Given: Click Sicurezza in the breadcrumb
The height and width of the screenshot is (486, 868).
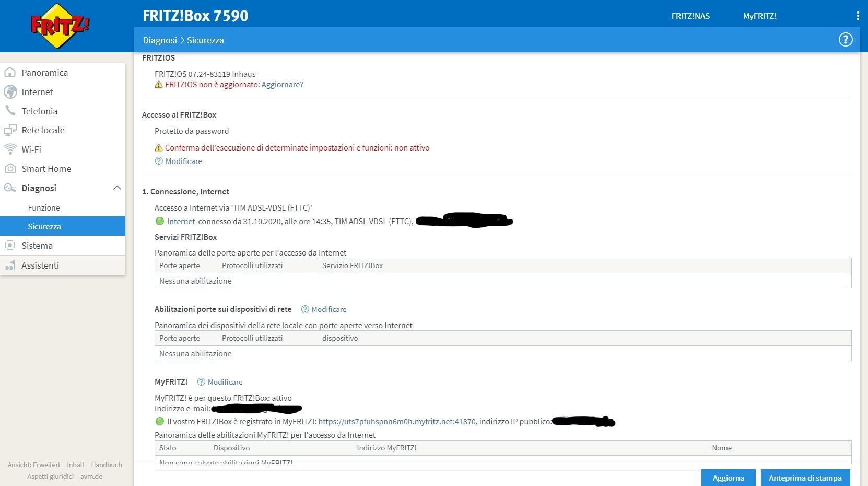Looking at the screenshot, I should coord(205,40).
